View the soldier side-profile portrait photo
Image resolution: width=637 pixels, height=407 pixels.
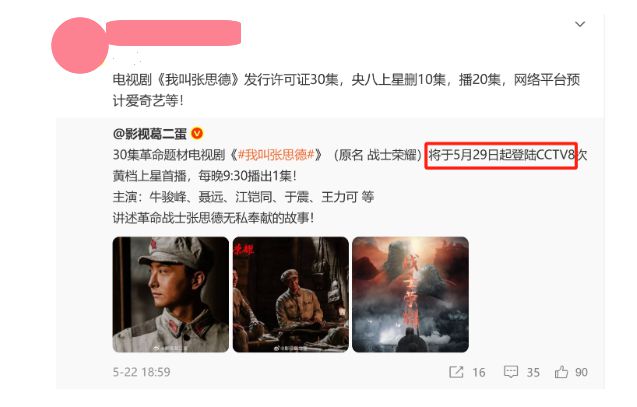tap(171, 294)
